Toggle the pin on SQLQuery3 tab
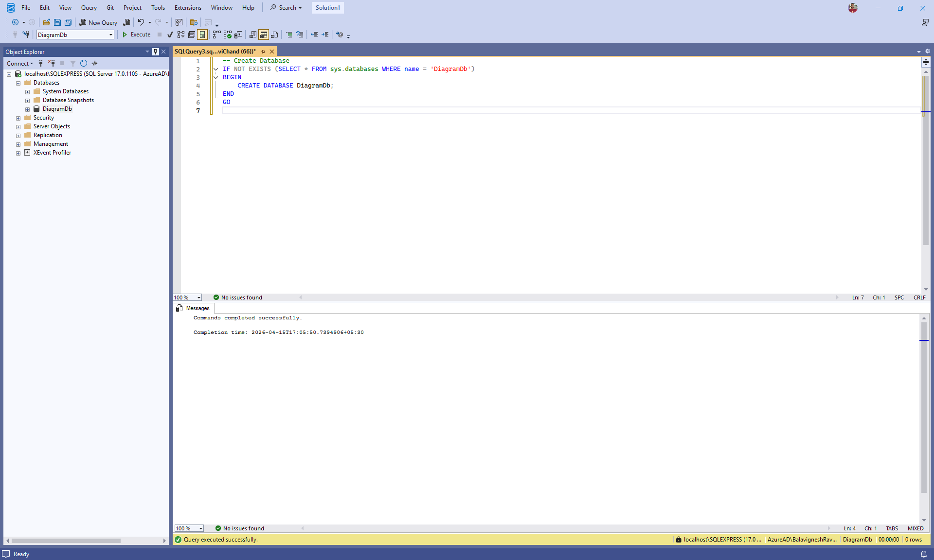The image size is (934, 560). coord(263,52)
